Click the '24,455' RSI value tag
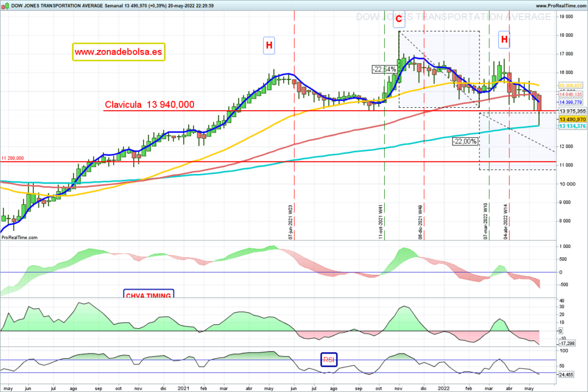Viewport: 588px width, 392px height. (x=566, y=374)
